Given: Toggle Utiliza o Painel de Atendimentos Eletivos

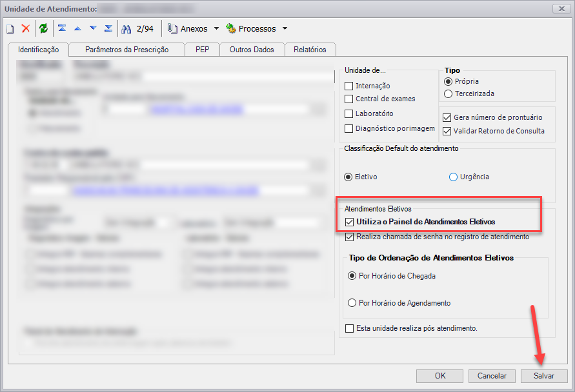Looking at the screenshot, I should coord(350,222).
